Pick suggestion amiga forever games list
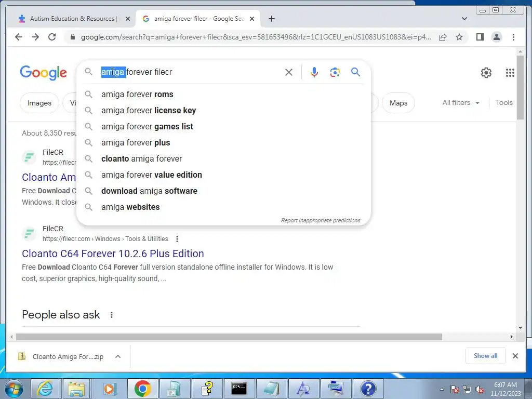Viewport: 532px width, 399px height. pos(223,127)
